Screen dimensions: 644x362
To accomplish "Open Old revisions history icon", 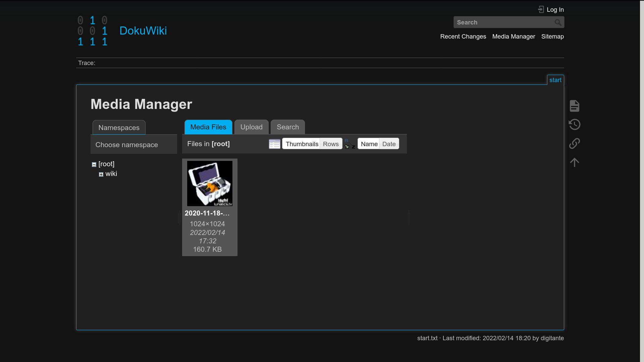I will tap(574, 125).
